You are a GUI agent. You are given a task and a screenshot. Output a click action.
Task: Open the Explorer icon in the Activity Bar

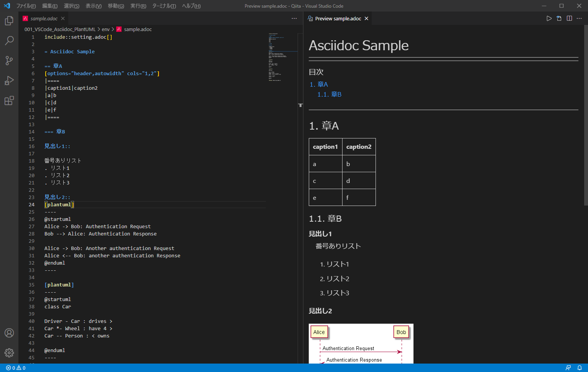[9, 21]
